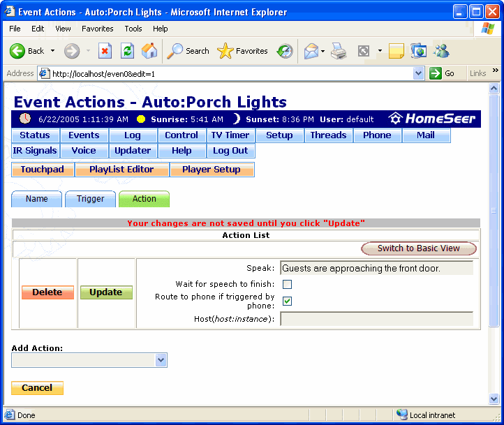The height and width of the screenshot is (425, 504).
Task: Open the Touchpad page
Action: 43,170
